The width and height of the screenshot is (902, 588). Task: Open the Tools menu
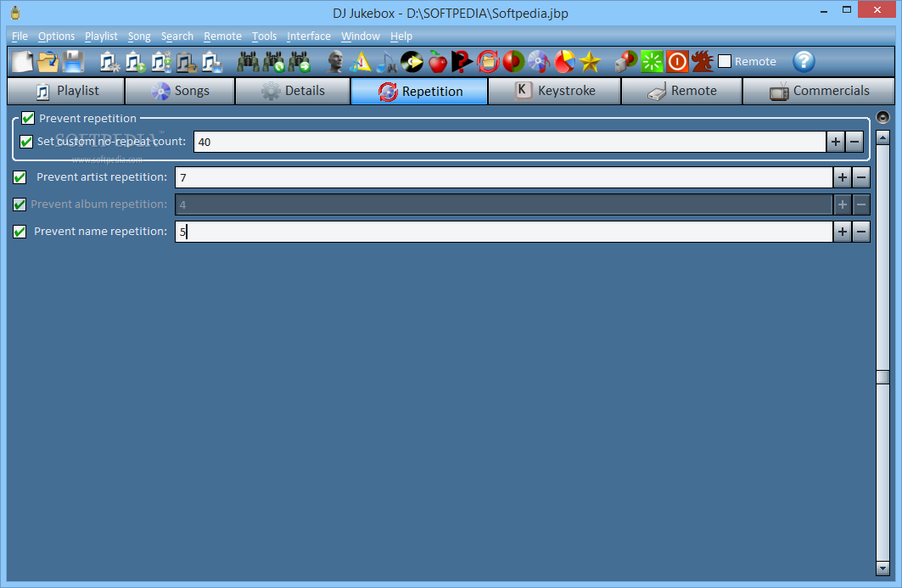pyautogui.click(x=264, y=36)
